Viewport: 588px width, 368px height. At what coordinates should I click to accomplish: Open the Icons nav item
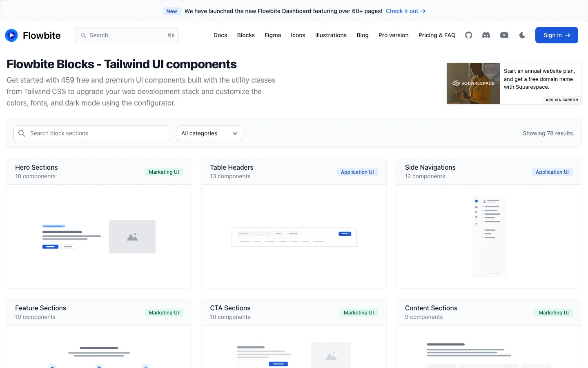pos(298,35)
